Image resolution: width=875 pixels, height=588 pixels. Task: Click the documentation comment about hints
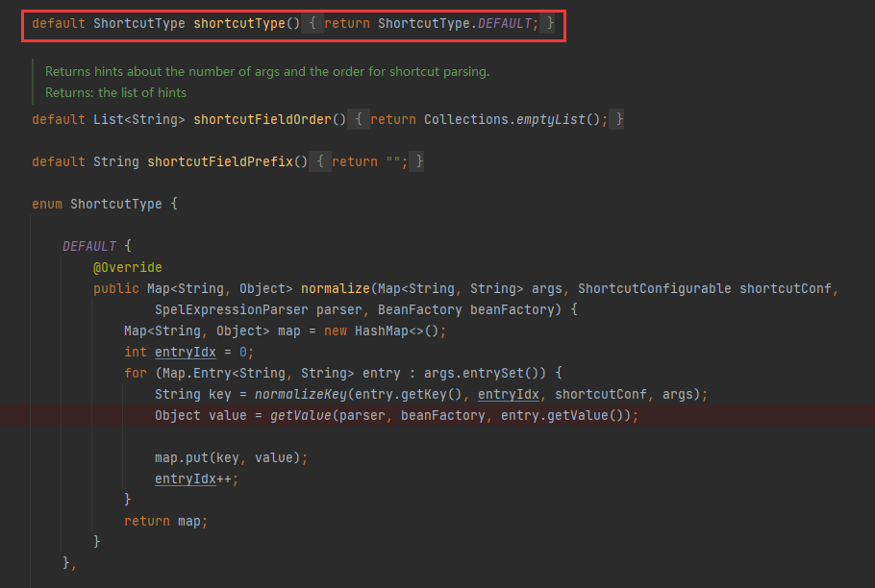click(266, 82)
